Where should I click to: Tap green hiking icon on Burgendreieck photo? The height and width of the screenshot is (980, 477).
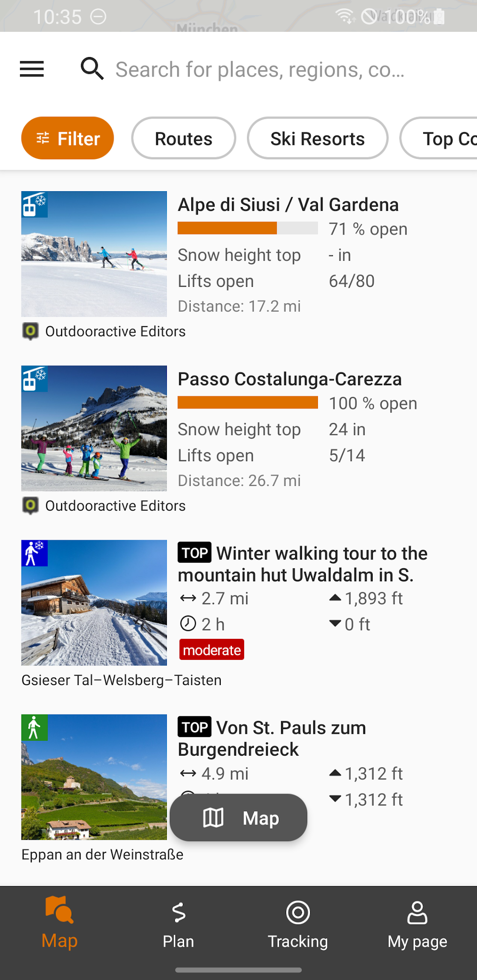(x=35, y=727)
